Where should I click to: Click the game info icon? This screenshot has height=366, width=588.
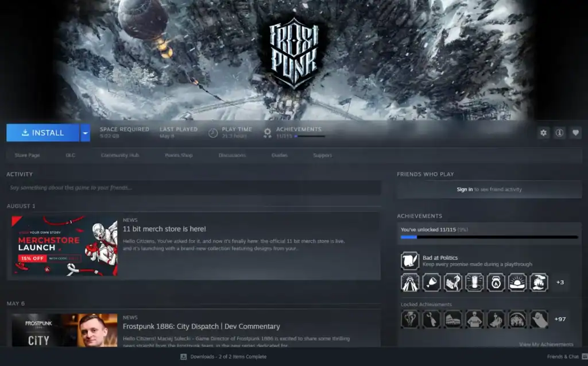pyautogui.click(x=559, y=133)
